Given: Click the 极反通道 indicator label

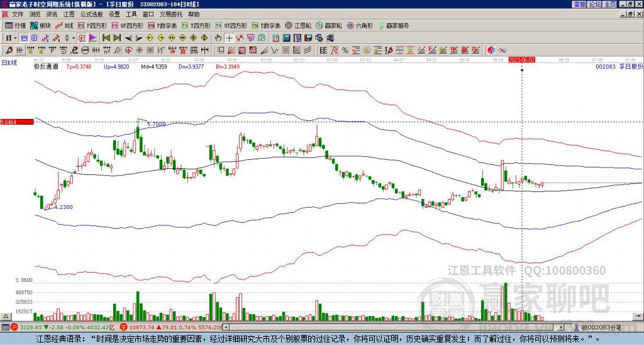Looking at the screenshot, I should 45,66.
